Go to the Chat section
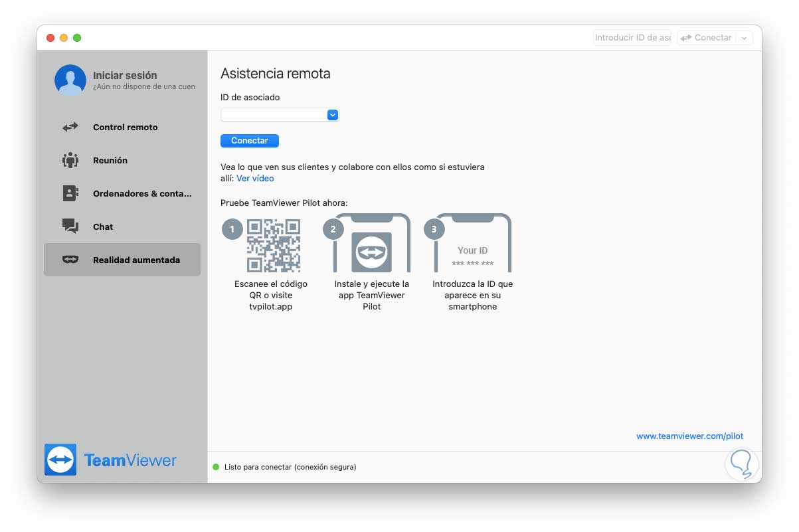The image size is (799, 532). [122, 226]
